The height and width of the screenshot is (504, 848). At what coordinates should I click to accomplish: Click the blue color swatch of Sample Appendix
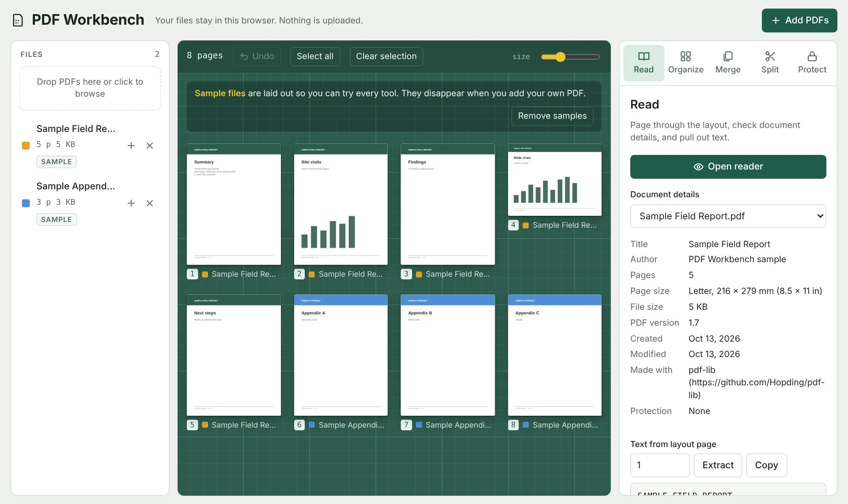(26, 203)
